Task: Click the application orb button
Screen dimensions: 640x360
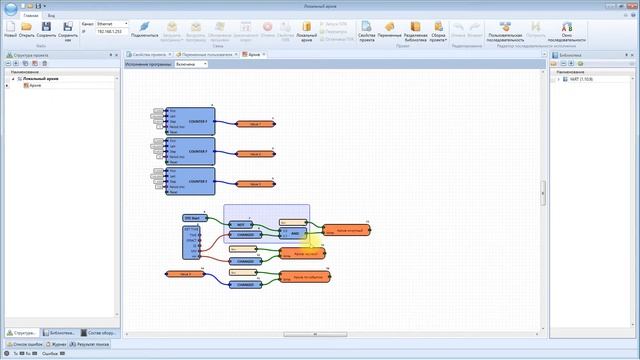Action: pyautogui.click(x=11, y=9)
